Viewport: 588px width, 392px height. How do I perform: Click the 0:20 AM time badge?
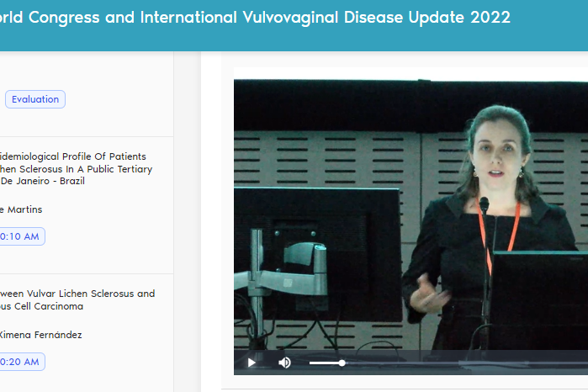[x=21, y=362]
